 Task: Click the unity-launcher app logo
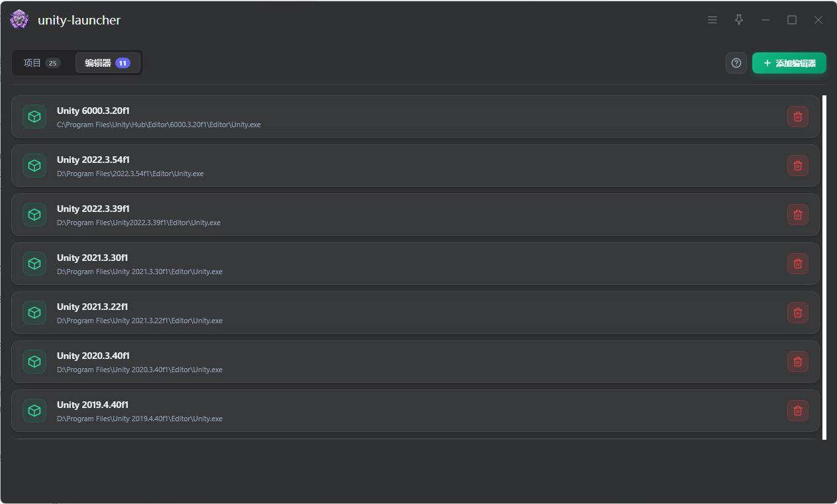pyautogui.click(x=19, y=20)
